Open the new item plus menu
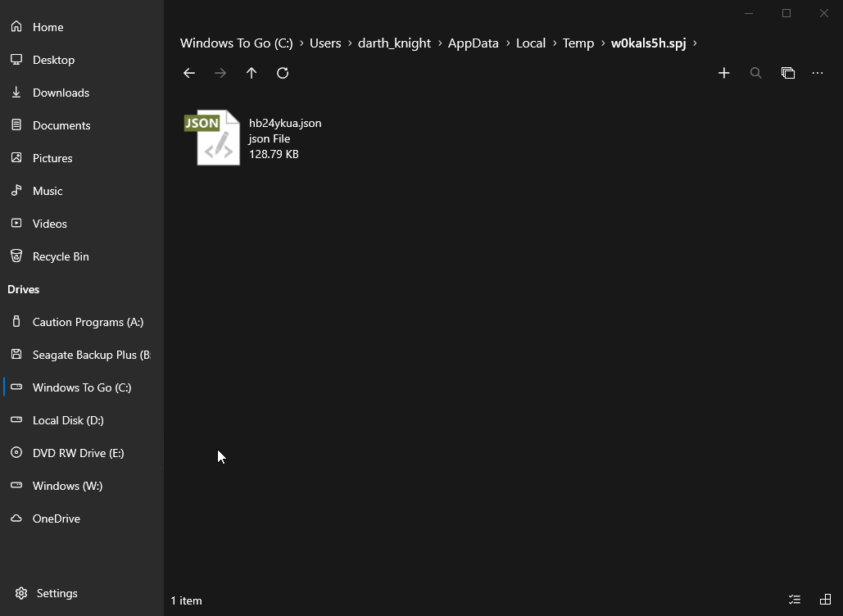Screen dimensions: 843x616 click(723, 73)
